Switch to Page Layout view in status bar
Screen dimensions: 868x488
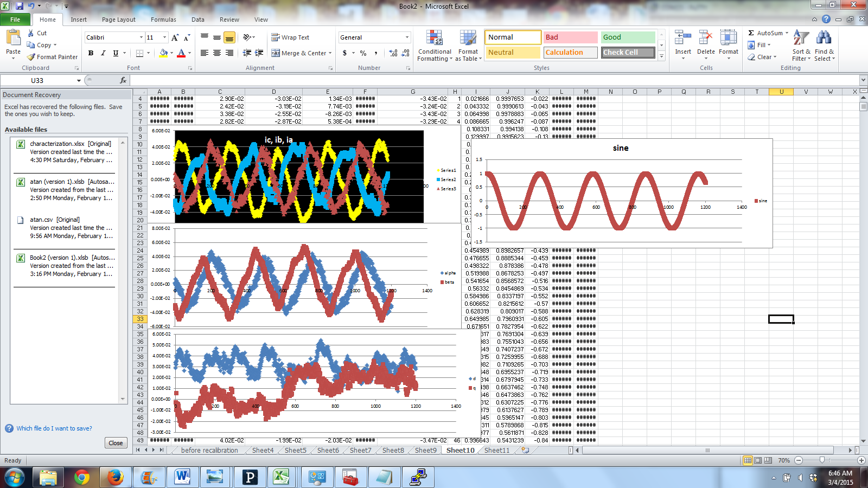(x=758, y=460)
